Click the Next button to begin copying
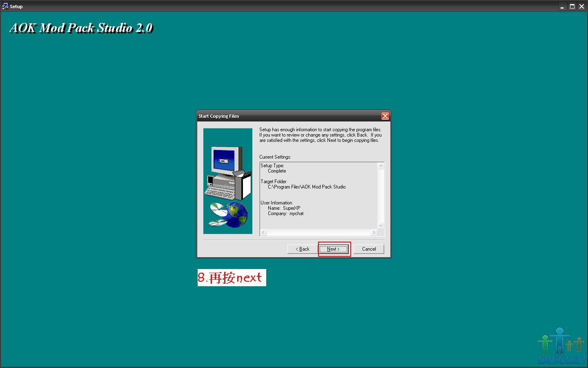This screenshot has height=368, width=588. coord(334,249)
